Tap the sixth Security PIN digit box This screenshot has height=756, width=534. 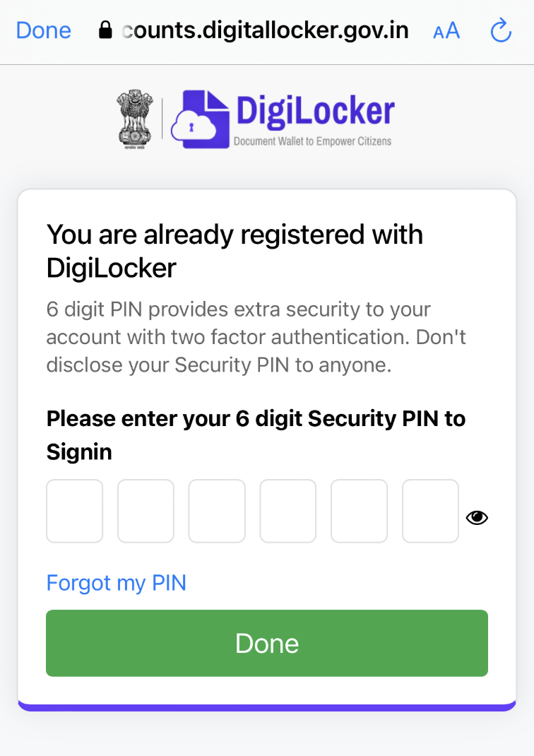430,511
